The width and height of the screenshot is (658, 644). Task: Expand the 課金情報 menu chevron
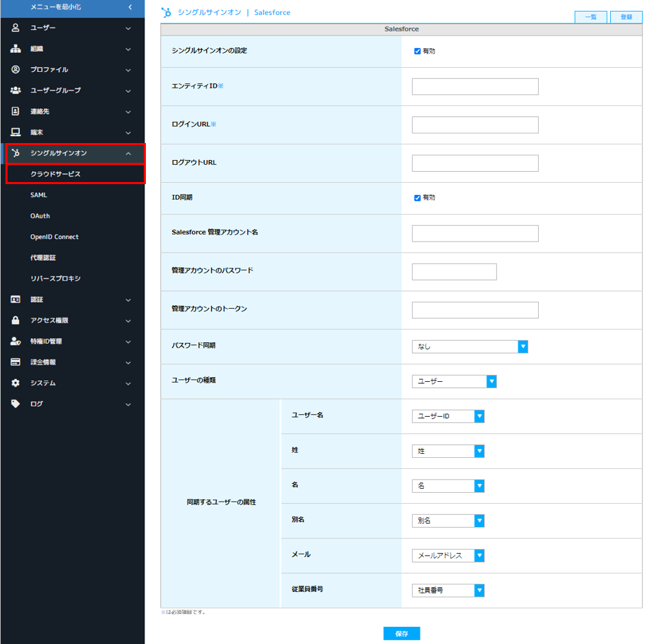tap(129, 363)
